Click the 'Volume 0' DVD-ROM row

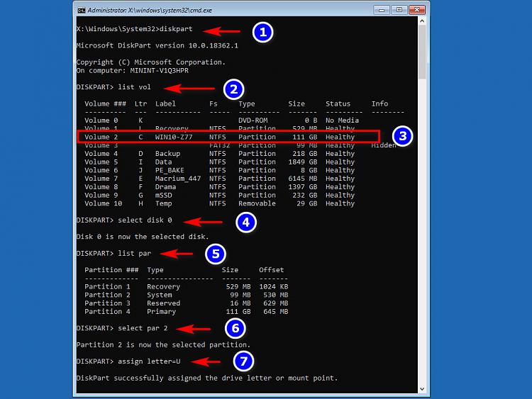[x=221, y=120]
